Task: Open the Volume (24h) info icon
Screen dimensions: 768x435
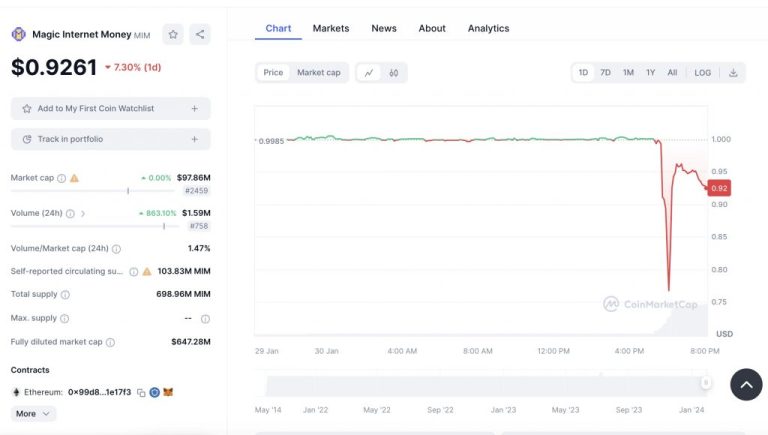Action: coord(70,214)
